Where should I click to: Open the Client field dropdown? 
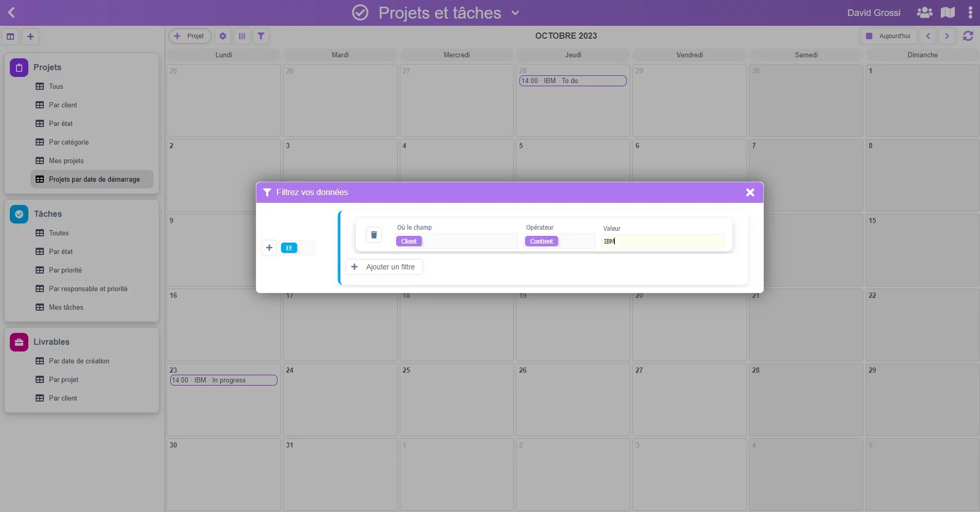click(x=456, y=241)
